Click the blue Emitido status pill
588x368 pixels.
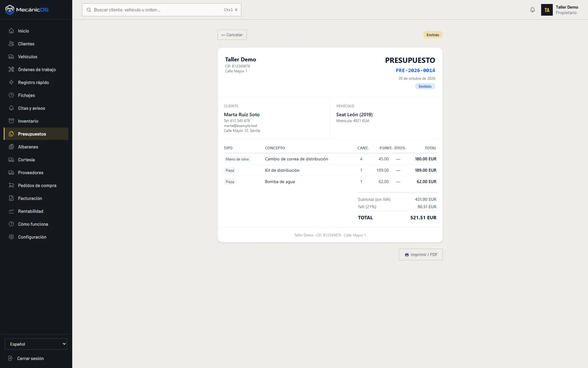coord(425,86)
